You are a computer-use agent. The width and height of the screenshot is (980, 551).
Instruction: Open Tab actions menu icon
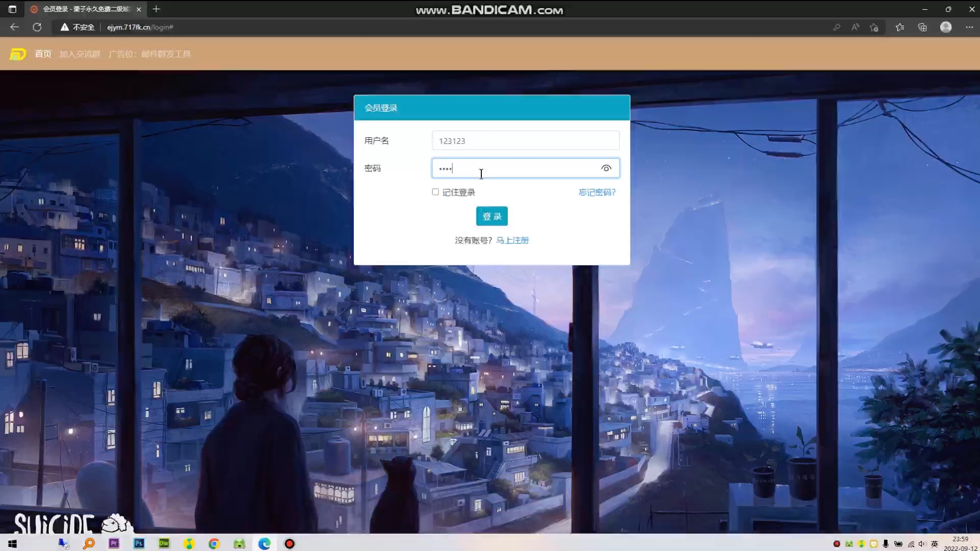coord(12,9)
